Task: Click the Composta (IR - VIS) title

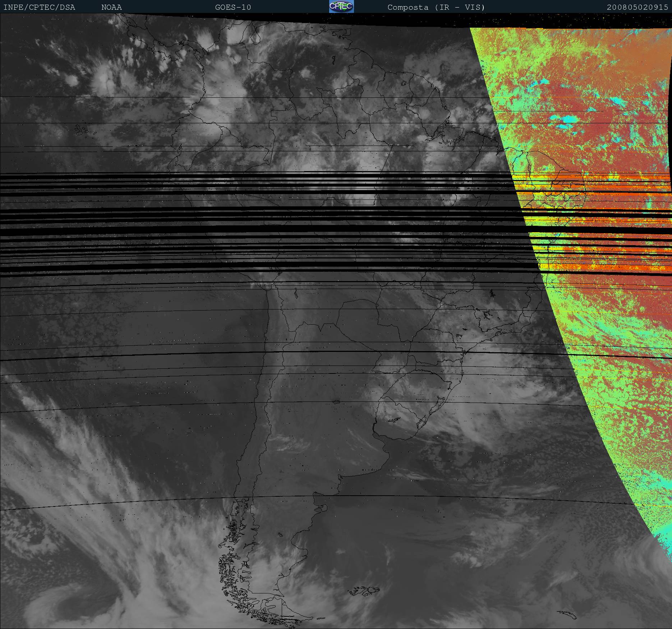Action: [436, 7]
